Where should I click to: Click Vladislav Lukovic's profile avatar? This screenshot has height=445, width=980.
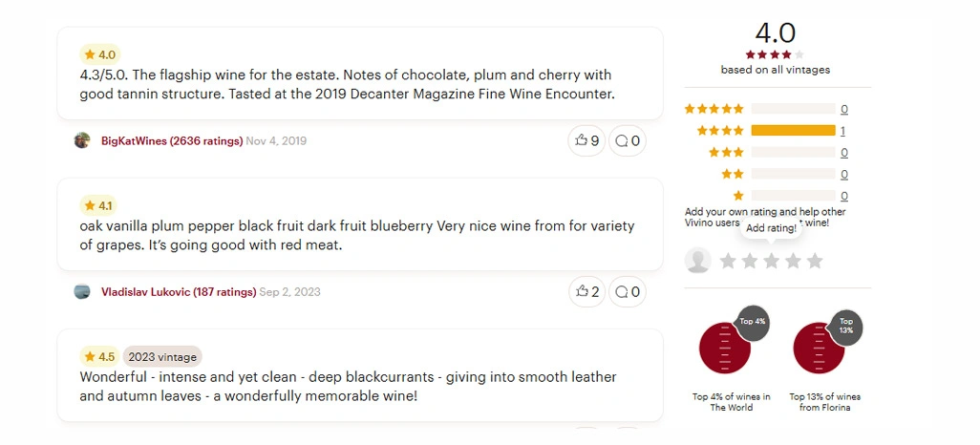click(82, 292)
